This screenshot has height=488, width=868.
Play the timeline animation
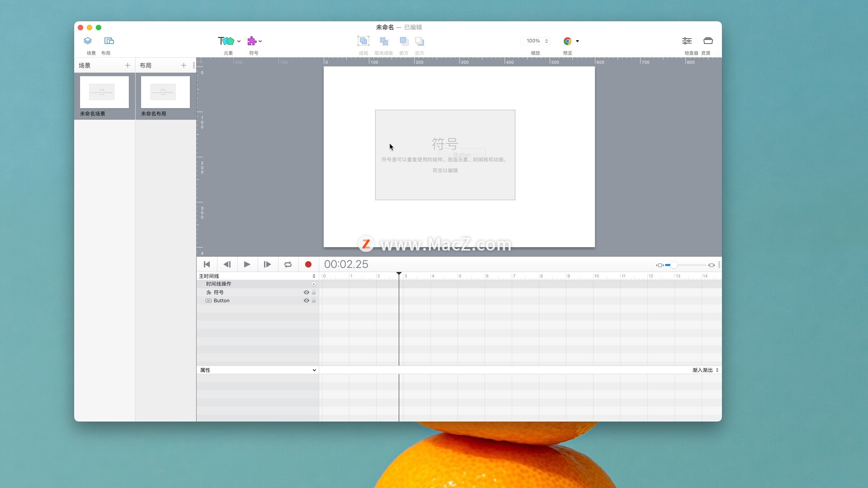coord(247,264)
